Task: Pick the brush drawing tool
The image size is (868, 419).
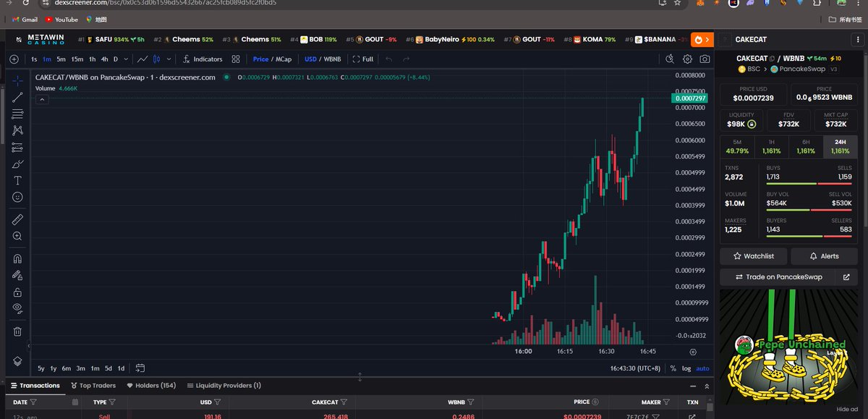Action: 17,164
